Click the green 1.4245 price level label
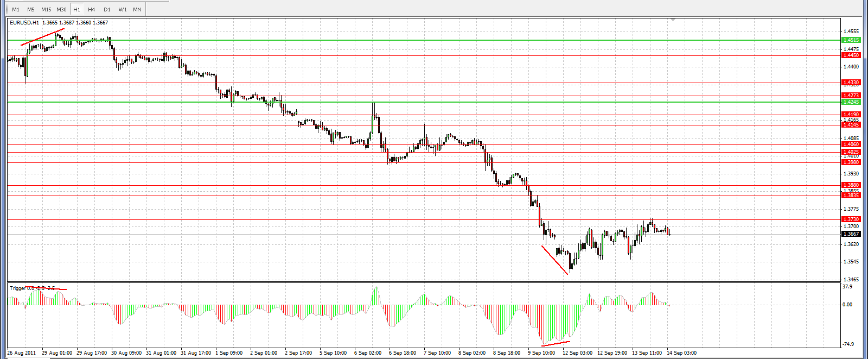This screenshot has width=868, height=359. click(x=851, y=102)
